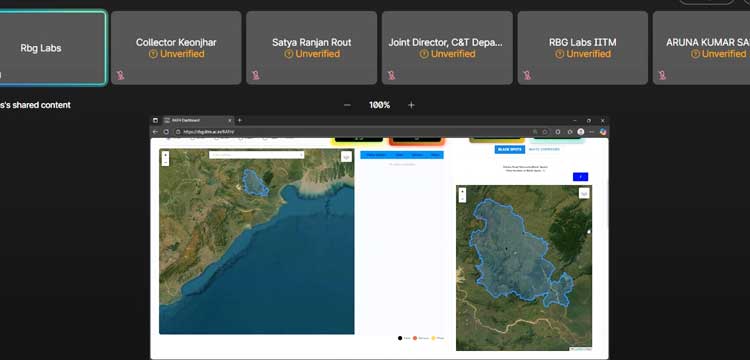Open the Copilot icon in browser toolbar
This screenshot has width=750, height=360.
pos(603,131)
